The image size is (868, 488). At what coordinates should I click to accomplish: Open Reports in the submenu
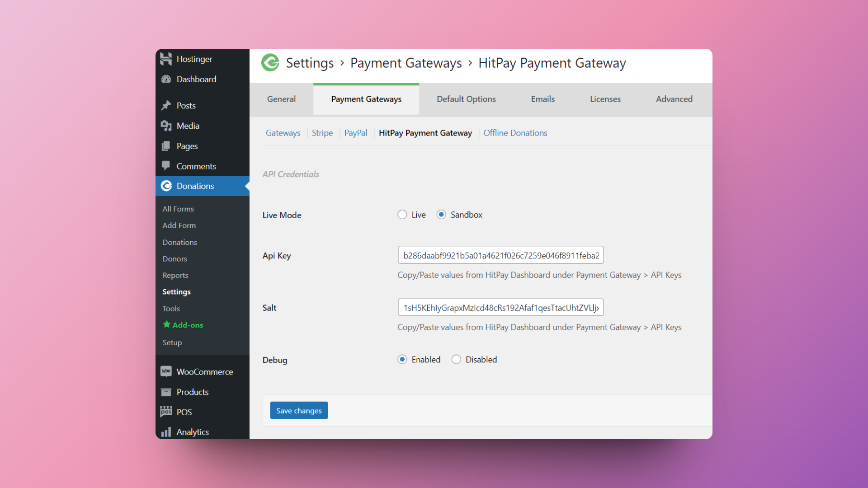coord(175,275)
